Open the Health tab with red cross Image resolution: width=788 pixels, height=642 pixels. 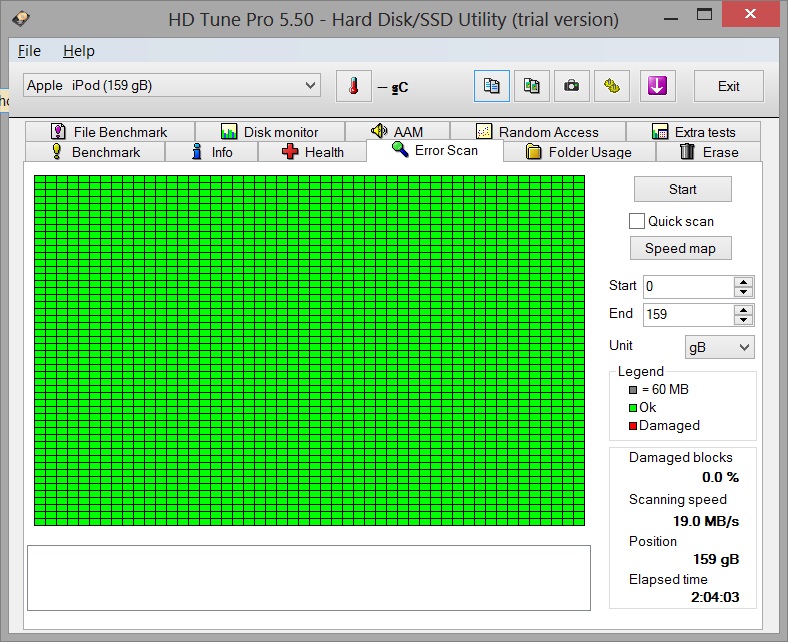[312, 152]
